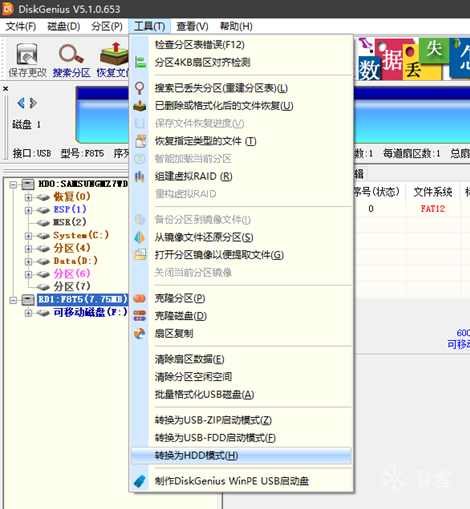
Task: Select MSR(2) in the disk tree
Action: point(70,222)
